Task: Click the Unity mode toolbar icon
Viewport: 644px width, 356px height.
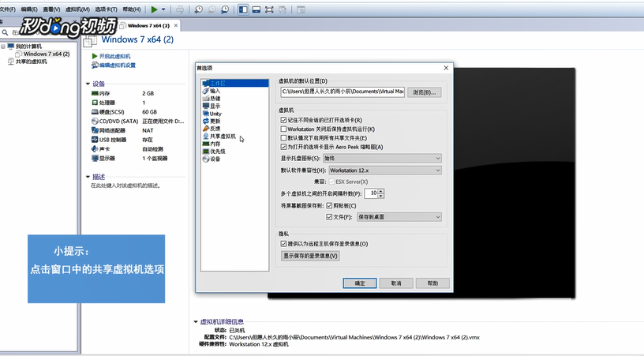Action: coord(283,9)
